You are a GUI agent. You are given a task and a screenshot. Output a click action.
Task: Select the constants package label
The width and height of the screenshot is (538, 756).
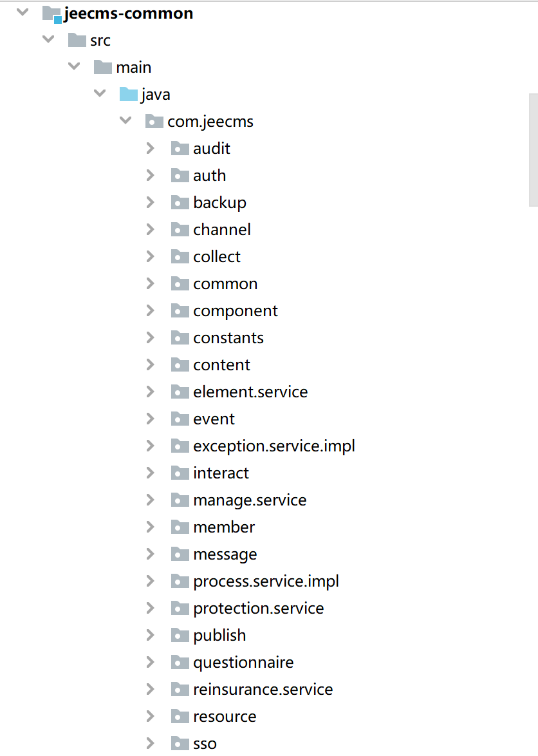point(228,338)
